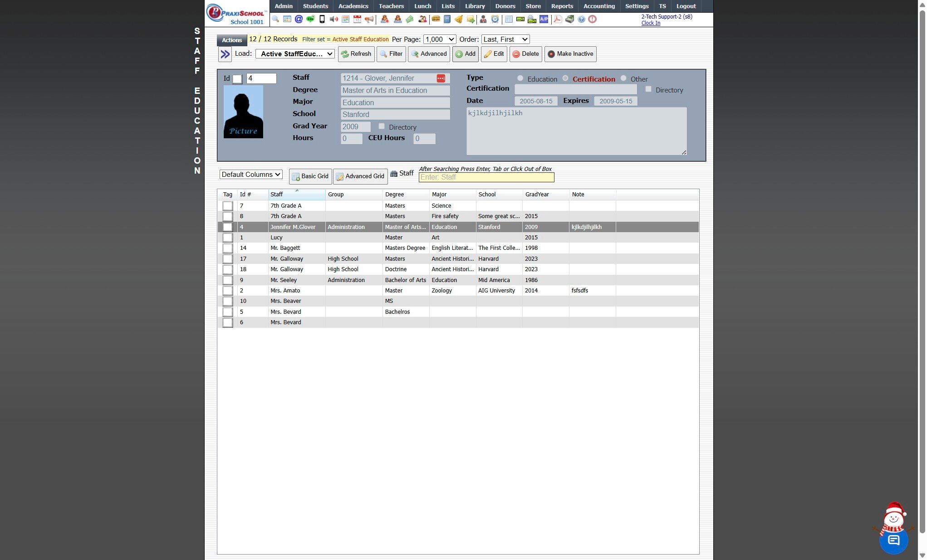Click the mobile phone icon in toolbar
This screenshot has width=927, height=560.
(x=322, y=19)
